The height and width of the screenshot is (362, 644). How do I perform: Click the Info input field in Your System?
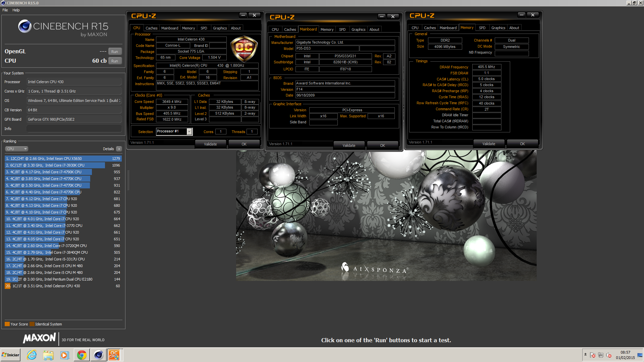click(74, 129)
